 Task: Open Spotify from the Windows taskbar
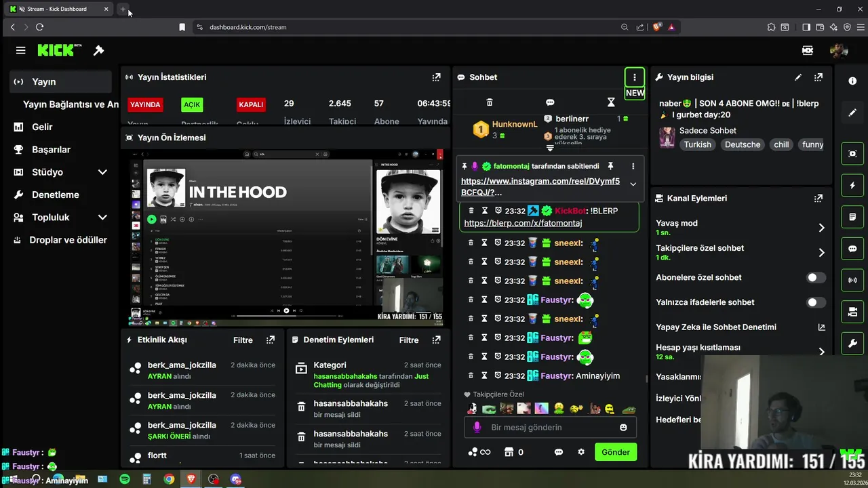pos(125,479)
